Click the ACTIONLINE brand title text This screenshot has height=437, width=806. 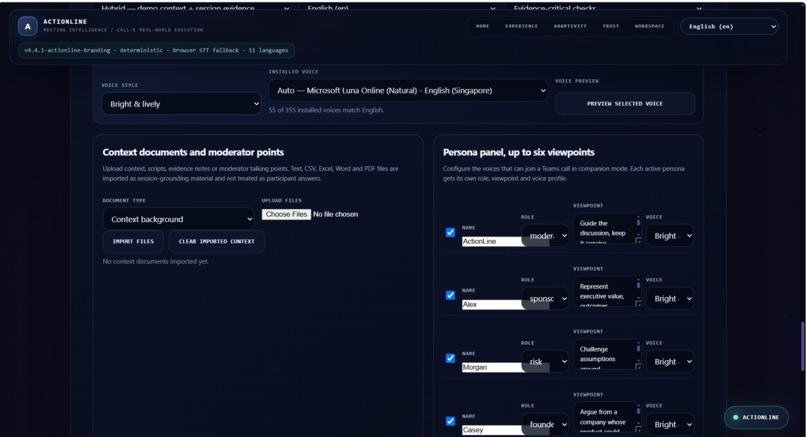[65, 22]
